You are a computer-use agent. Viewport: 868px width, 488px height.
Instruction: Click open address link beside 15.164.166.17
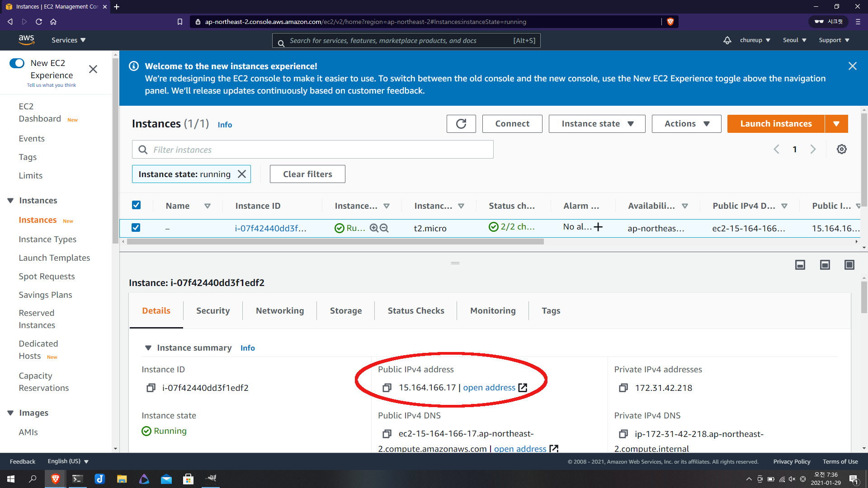coord(489,388)
